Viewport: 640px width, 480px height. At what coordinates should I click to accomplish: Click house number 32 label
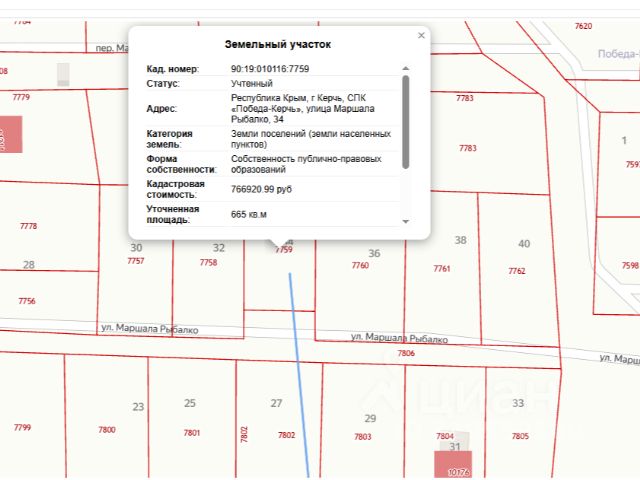coord(219,248)
